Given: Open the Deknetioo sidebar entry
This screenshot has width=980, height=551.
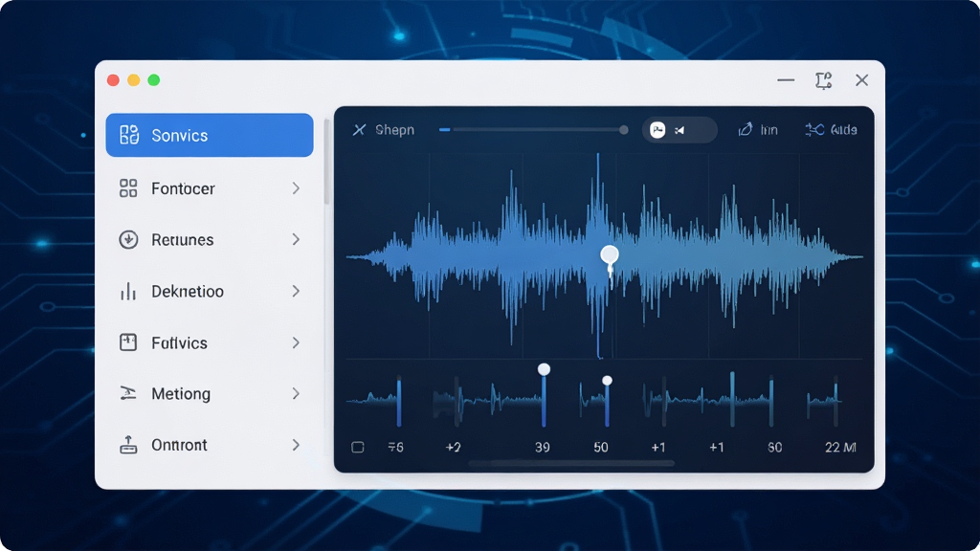Looking at the screenshot, I should 210,291.
